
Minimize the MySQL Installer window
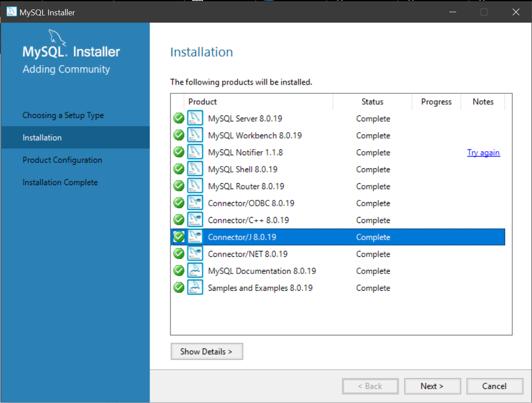coord(453,12)
